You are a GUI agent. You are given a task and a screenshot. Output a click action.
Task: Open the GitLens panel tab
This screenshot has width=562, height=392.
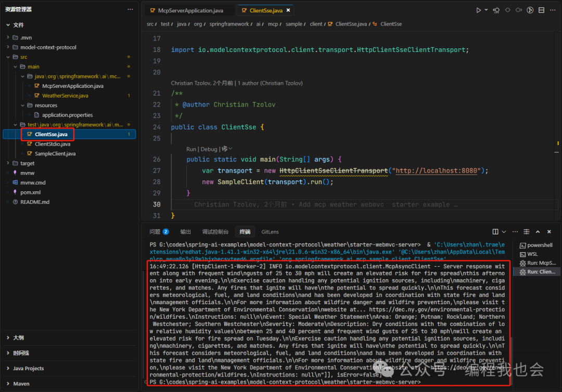tap(270, 232)
